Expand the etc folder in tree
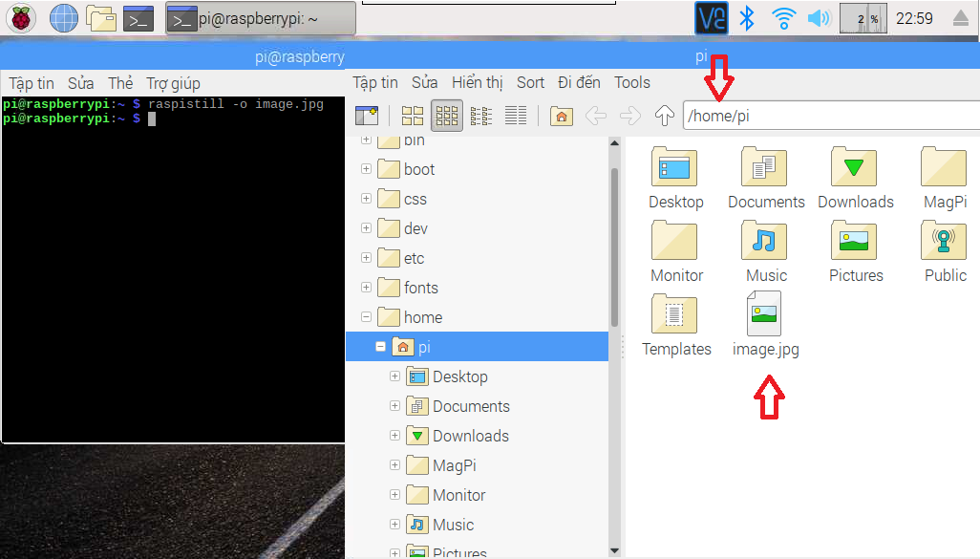The width and height of the screenshot is (980, 559). point(366,258)
